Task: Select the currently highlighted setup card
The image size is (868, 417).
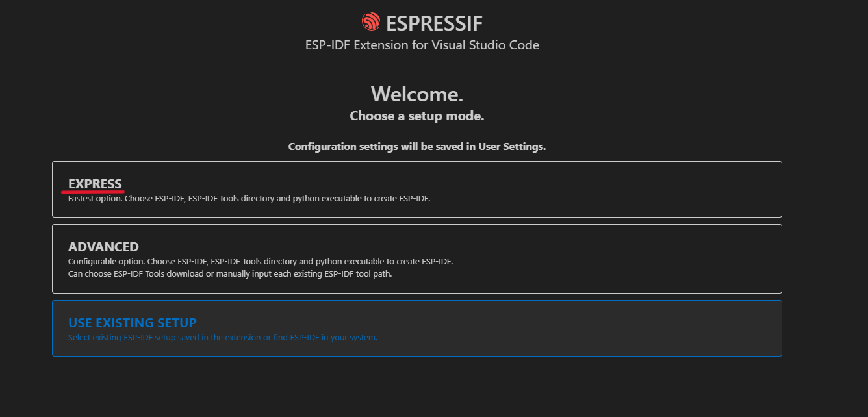Action: [416, 328]
